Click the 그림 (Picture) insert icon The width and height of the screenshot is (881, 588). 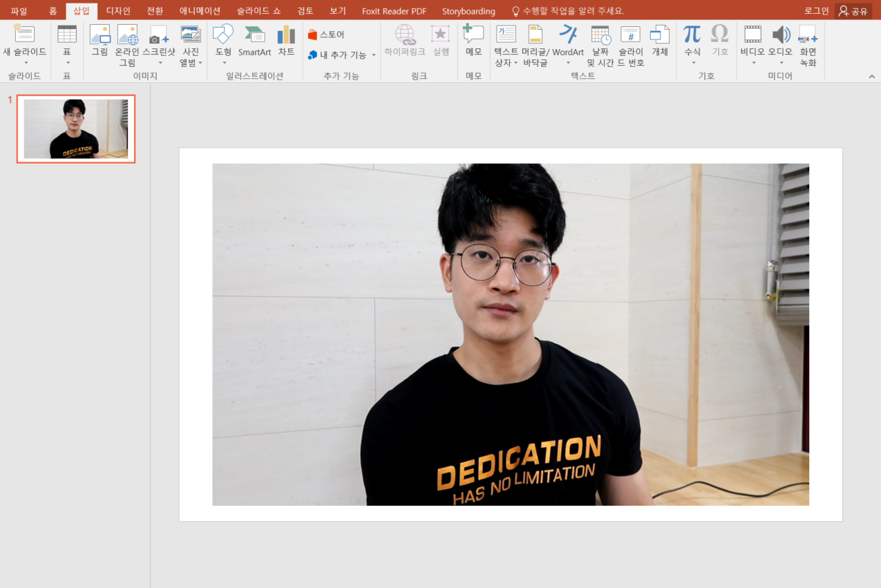(100, 35)
